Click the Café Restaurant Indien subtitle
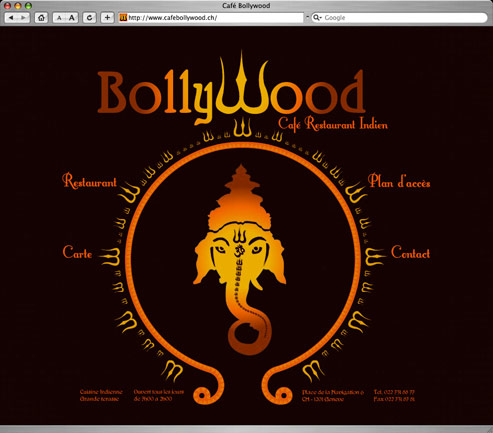493x433 pixels. pyautogui.click(x=333, y=124)
